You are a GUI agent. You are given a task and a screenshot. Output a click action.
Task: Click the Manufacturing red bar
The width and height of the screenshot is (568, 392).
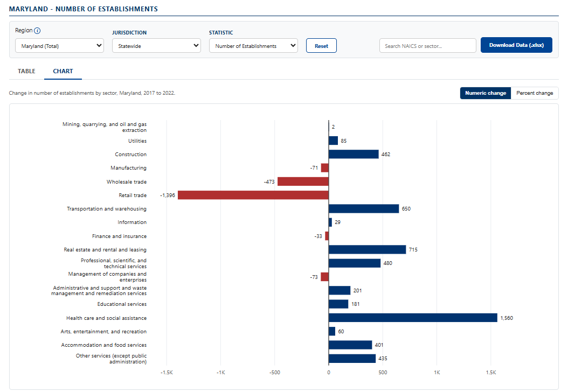325,167
